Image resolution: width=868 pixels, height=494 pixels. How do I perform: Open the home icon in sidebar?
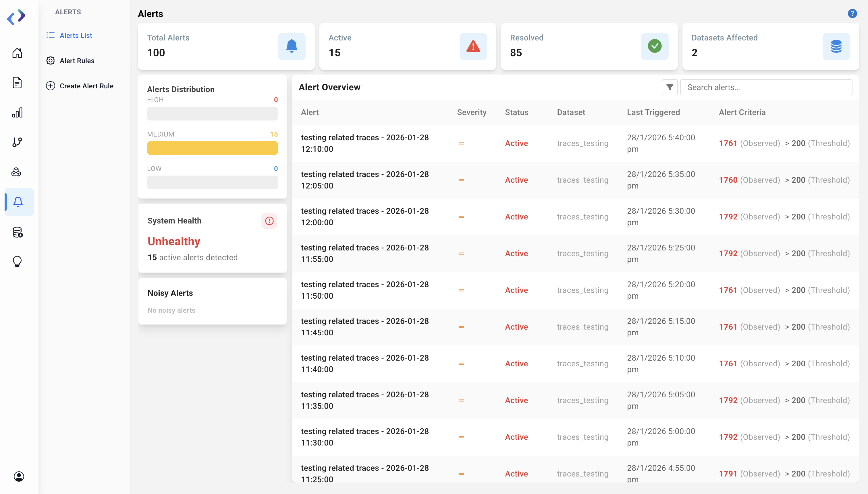[17, 53]
